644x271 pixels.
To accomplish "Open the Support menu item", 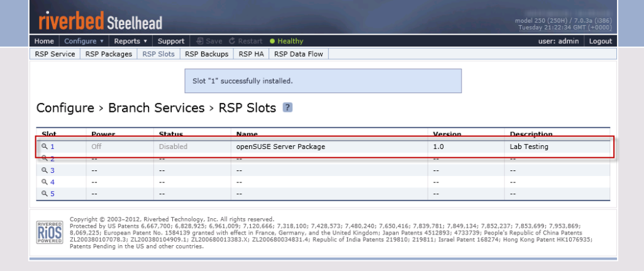I will [171, 41].
